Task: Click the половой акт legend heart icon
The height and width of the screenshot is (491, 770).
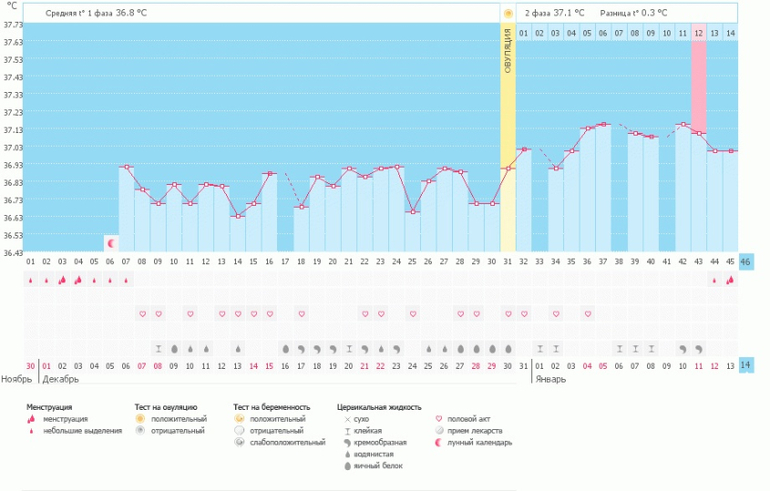Action: tap(439, 419)
